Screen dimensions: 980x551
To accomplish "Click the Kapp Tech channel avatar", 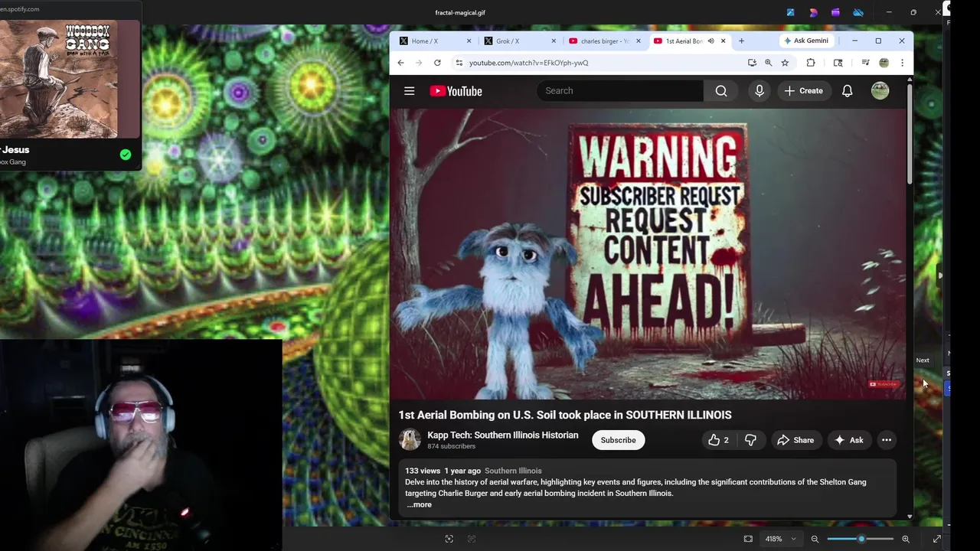I will 410,439.
